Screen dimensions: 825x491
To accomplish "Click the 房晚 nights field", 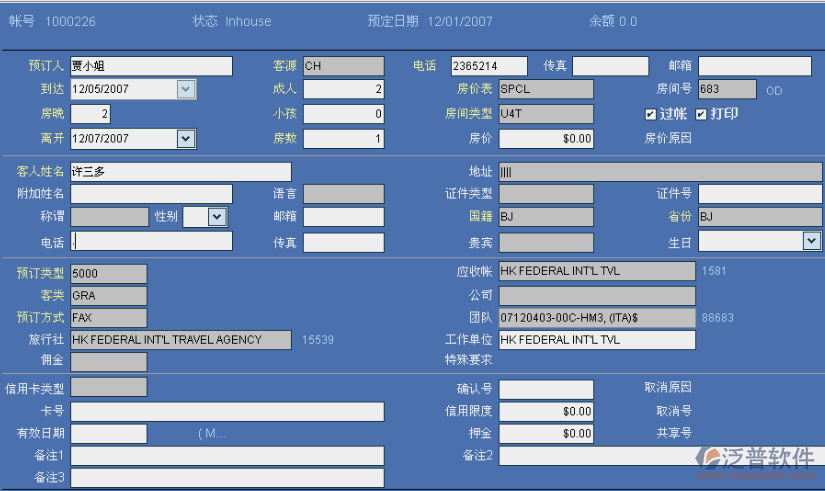I will click(x=90, y=114).
